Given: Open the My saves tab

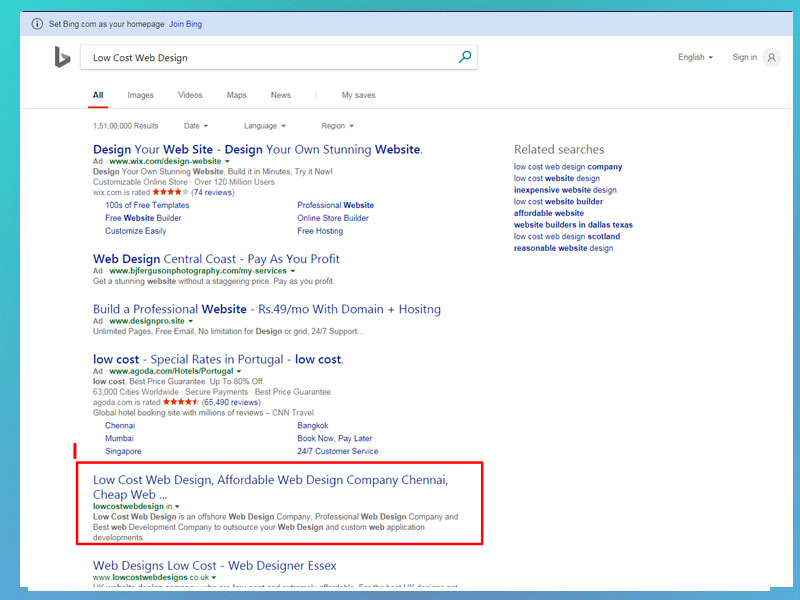Looking at the screenshot, I should (x=358, y=95).
